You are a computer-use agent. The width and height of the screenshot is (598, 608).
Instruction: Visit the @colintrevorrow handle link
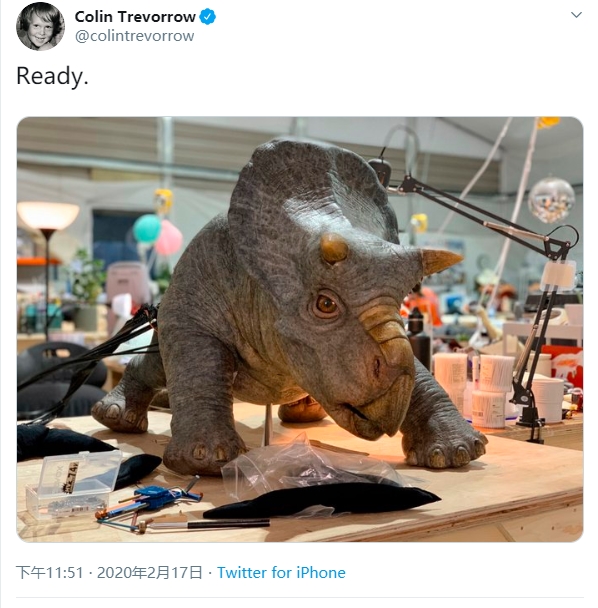(x=134, y=36)
